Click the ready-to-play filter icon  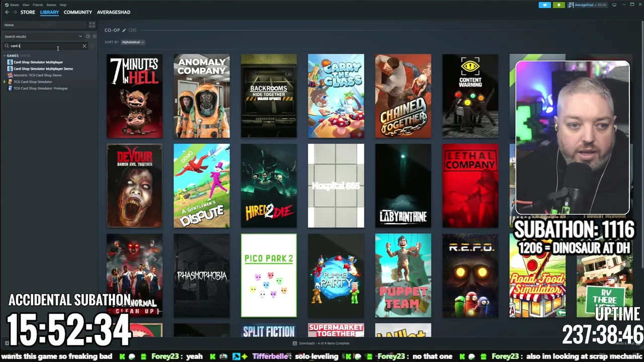point(94,36)
